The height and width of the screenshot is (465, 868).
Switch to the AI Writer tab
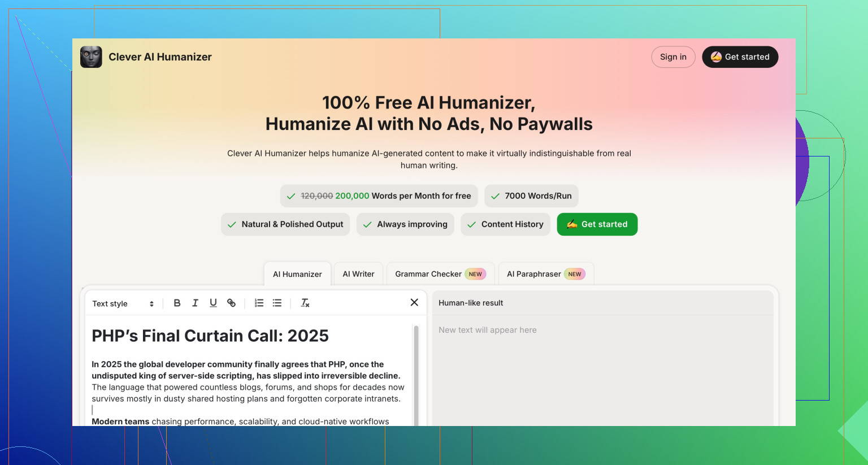(358, 274)
